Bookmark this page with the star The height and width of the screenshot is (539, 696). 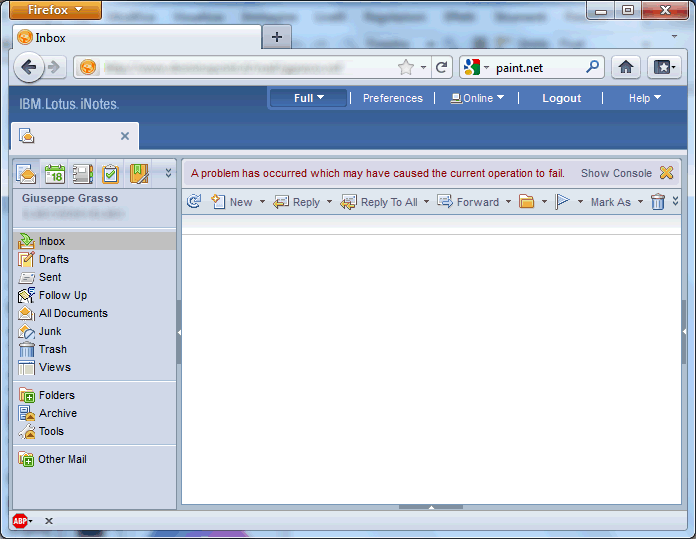[405, 67]
